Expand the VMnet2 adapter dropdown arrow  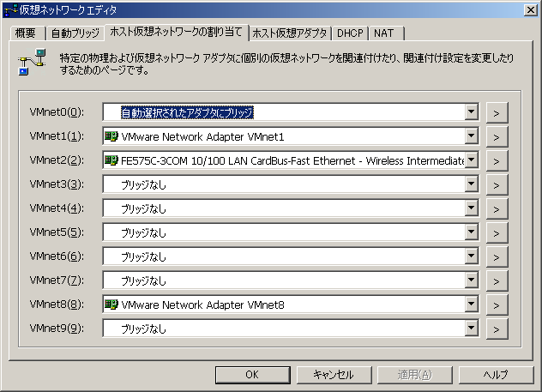click(x=471, y=160)
